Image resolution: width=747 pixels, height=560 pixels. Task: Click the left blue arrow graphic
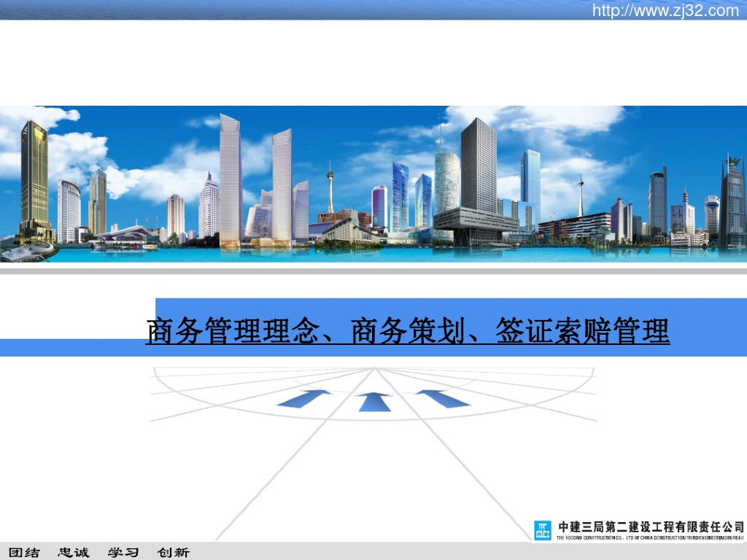click(304, 398)
